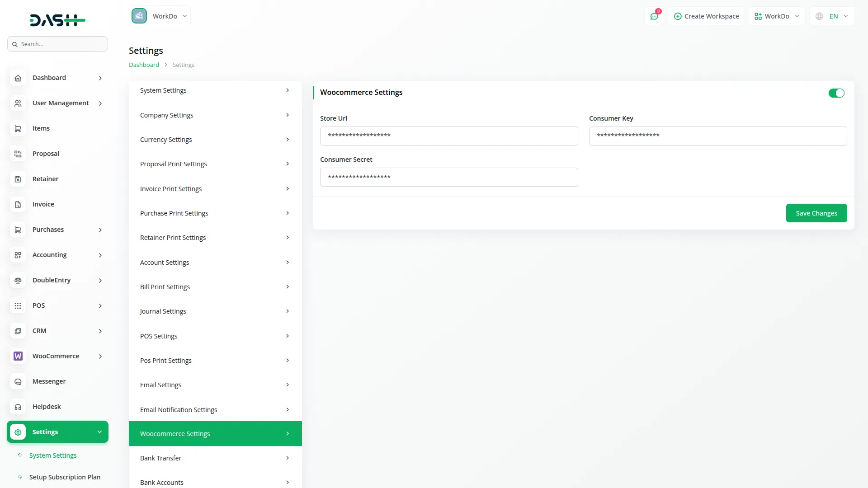
Task: Expand the Currency Settings section
Action: tap(215, 139)
